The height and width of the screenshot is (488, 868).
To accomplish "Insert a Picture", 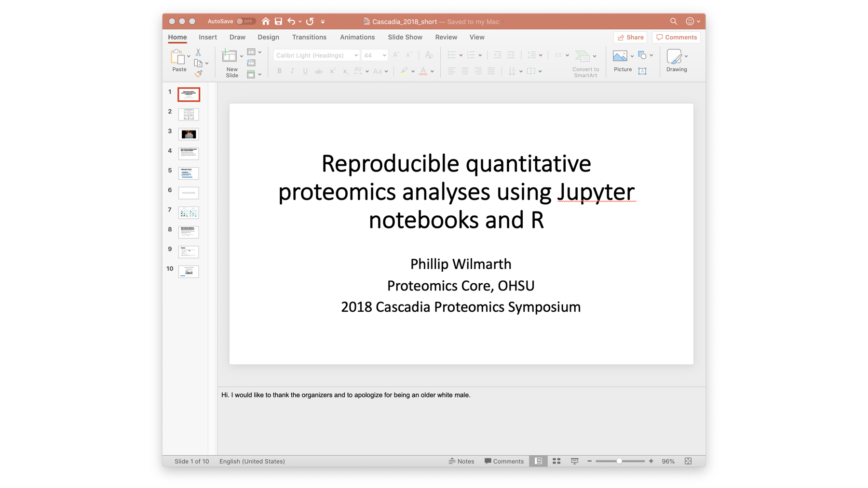I will [x=620, y=56].
